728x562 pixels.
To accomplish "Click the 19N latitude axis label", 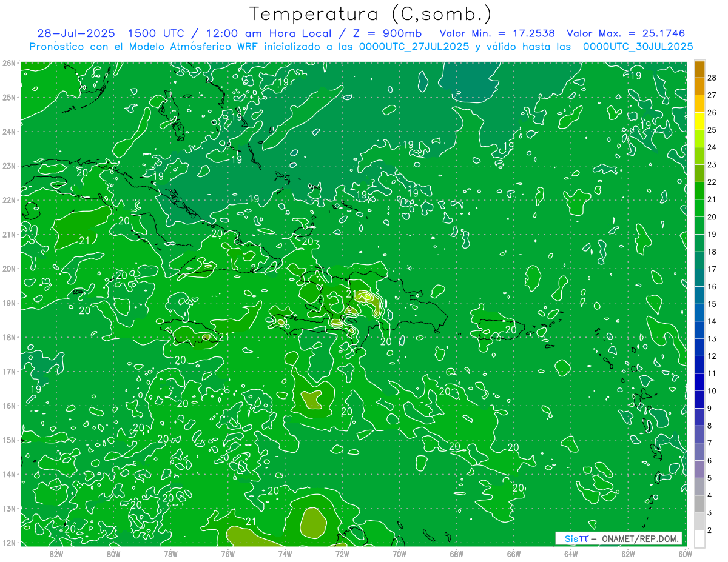I will click(x=8, y=303).
